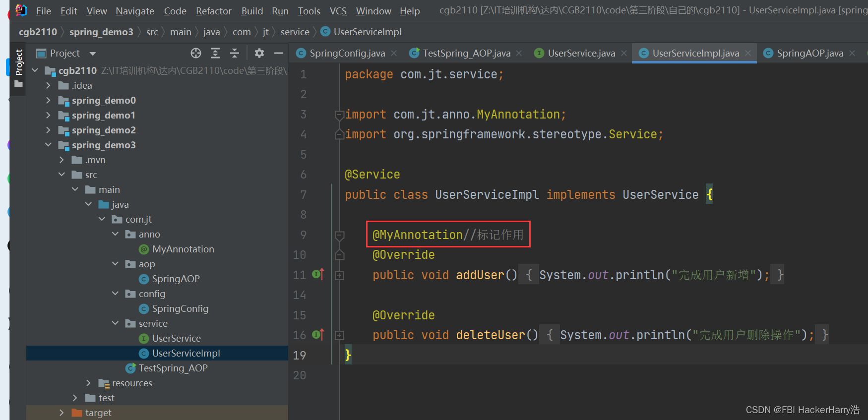The width and height of the screenshot is (868, 420).
Task: Switch to the TestSpring_AOP.java tab
Action: point(466,53)
